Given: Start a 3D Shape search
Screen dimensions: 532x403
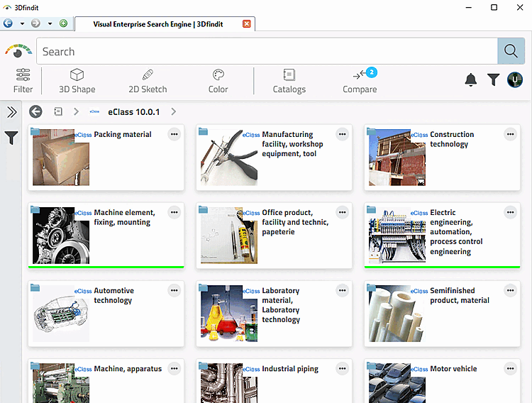Looking at the screenshot, I should (x=77, y=81).
